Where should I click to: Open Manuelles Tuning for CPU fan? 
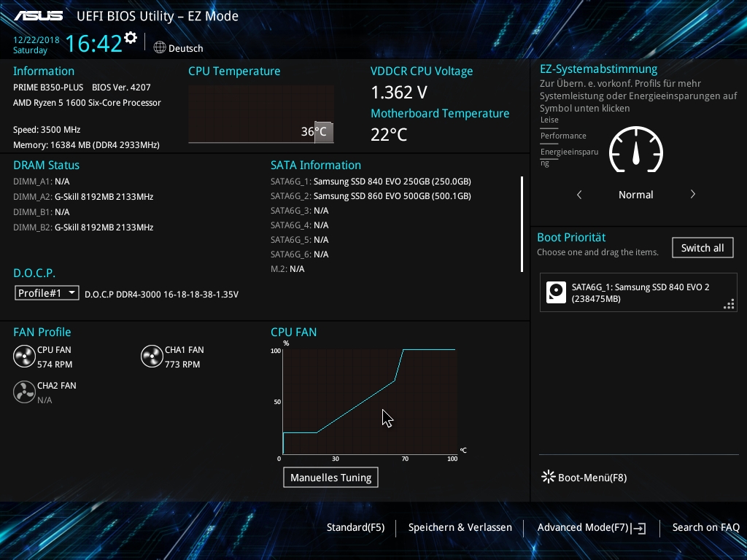(330, 478)
